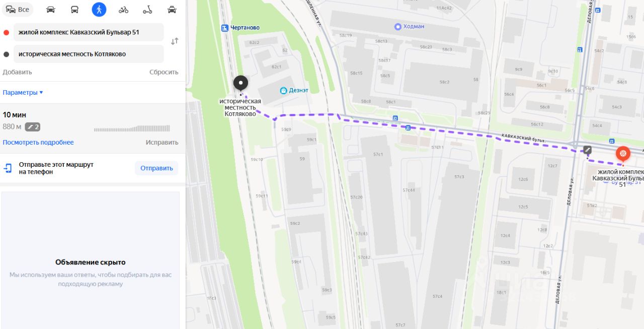
Task: Open Посмотреть подробнее route details
Action: coord(38,143)
